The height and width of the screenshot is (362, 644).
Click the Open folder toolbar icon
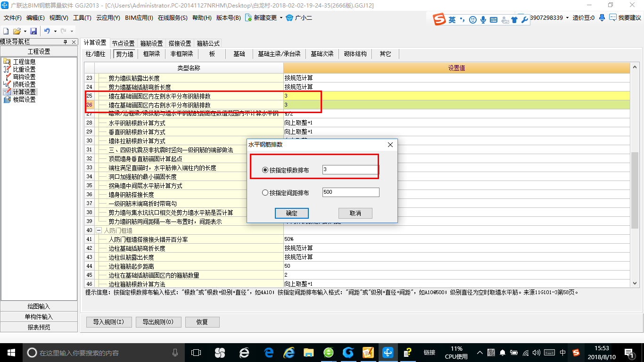coord(17,31)
